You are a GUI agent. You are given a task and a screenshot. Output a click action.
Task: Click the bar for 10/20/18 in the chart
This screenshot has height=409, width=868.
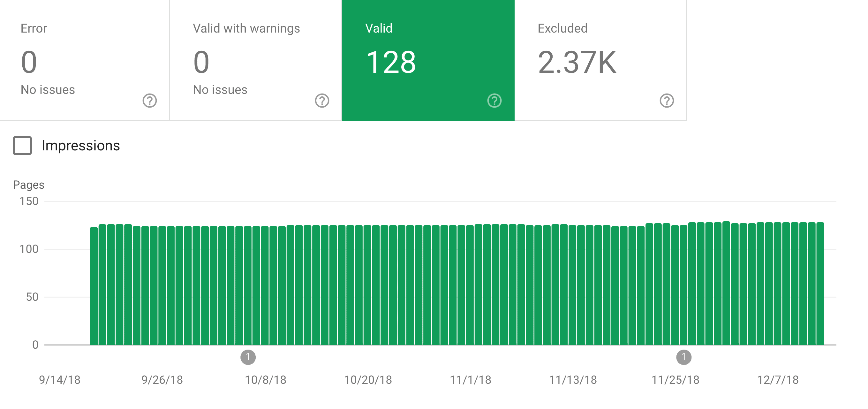(368, 286)
